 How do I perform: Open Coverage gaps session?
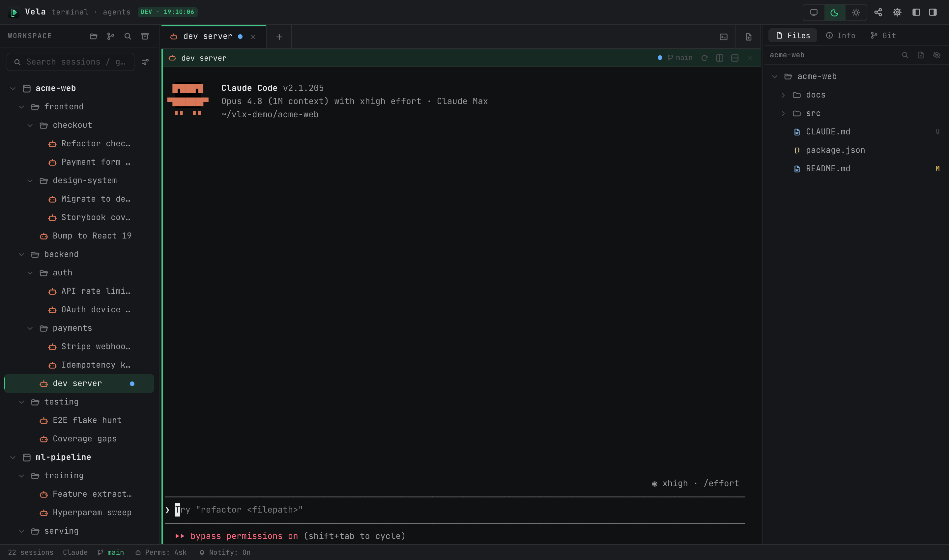[79, 439]
